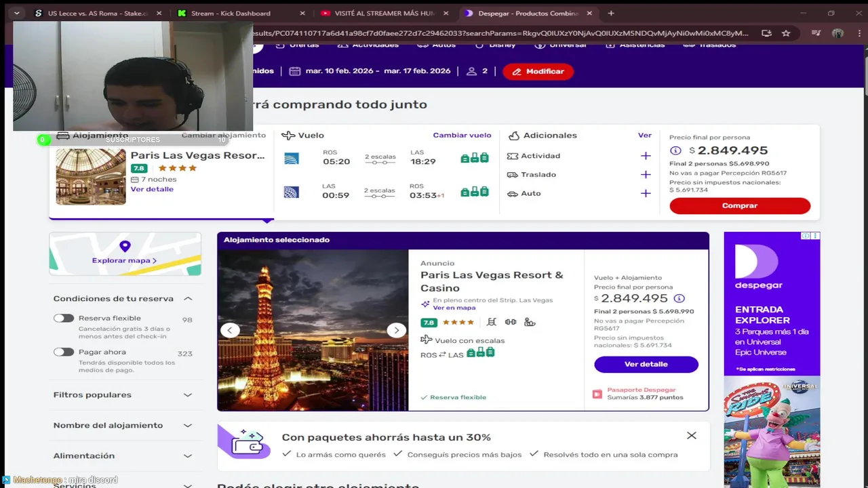The image size is (868, 488).
Task: Click baggage icons for 05:20 ROS flight
Action: coord(475,158)
